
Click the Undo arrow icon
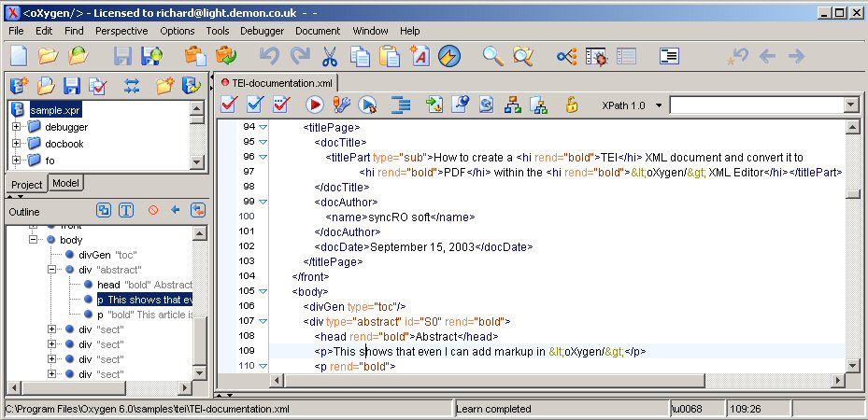click(270, 56)
